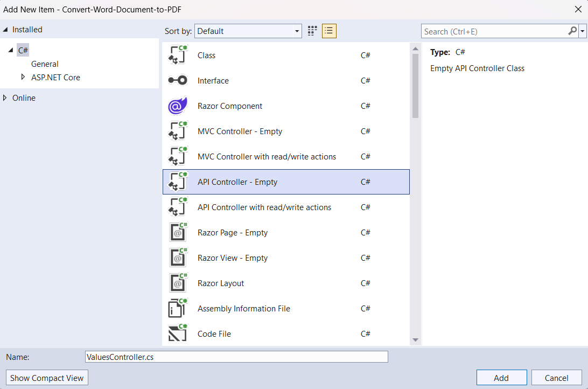Select the Code File template icon
Image resolution: width=588 pixels, height=389 pixels.
click(x=178, y=334)
